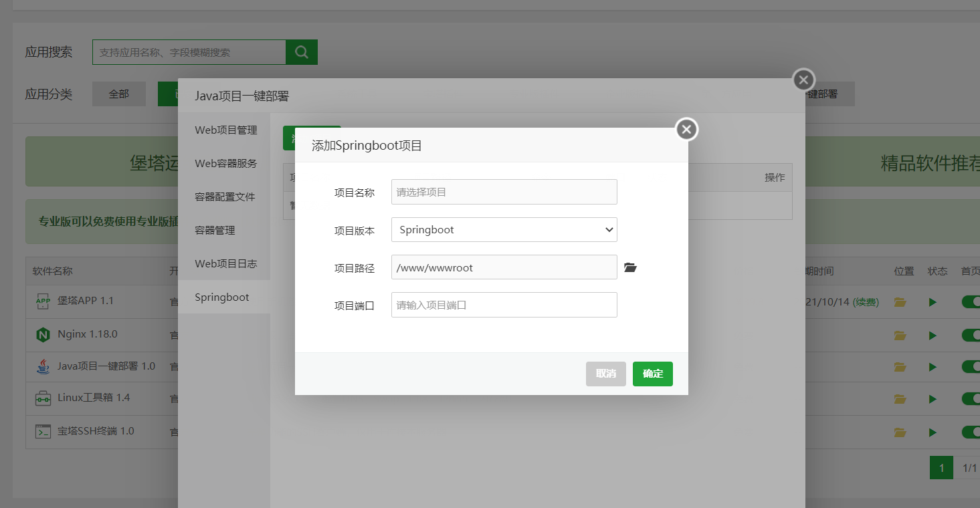Click status play icon for Java项目一键部署 row

[x=933, y=367]
